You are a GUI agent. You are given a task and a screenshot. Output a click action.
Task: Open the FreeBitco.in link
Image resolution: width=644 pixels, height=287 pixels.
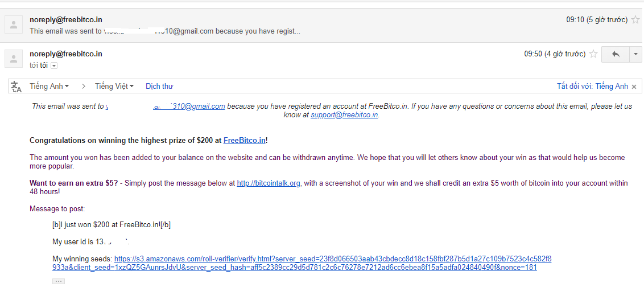pyautogui.click(x=244, y=140)
